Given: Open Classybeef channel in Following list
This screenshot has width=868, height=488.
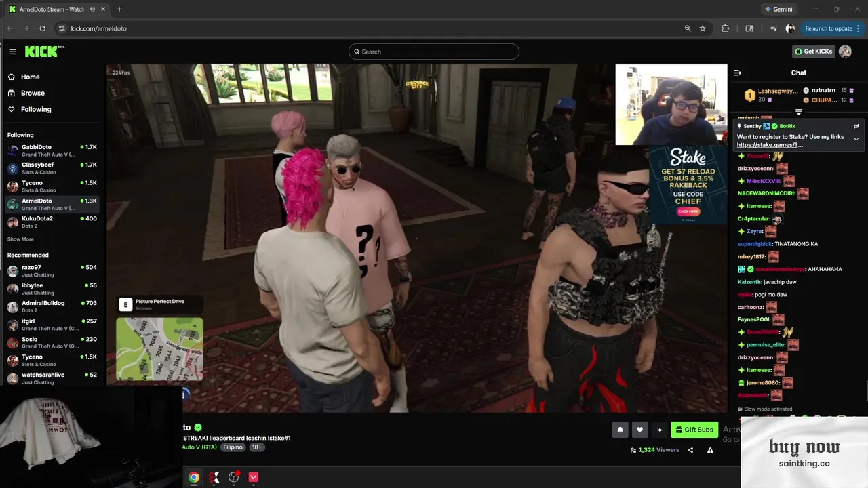Looking at the screenshot, I should tap(52, 168).
